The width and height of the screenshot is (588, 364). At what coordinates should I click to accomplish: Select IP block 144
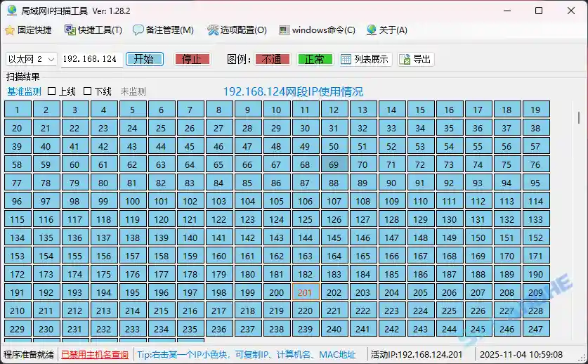coord(306,238)
